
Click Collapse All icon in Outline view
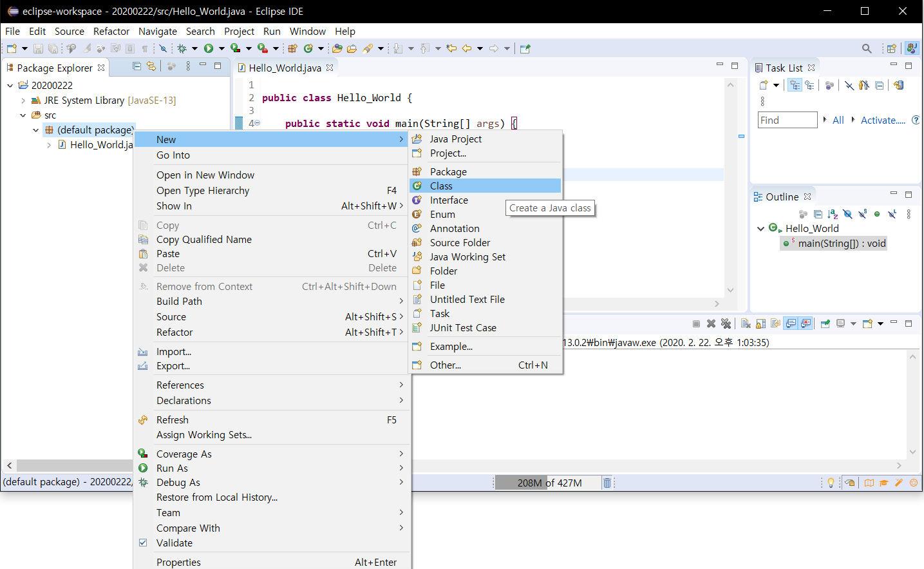(x=818, y=214)
